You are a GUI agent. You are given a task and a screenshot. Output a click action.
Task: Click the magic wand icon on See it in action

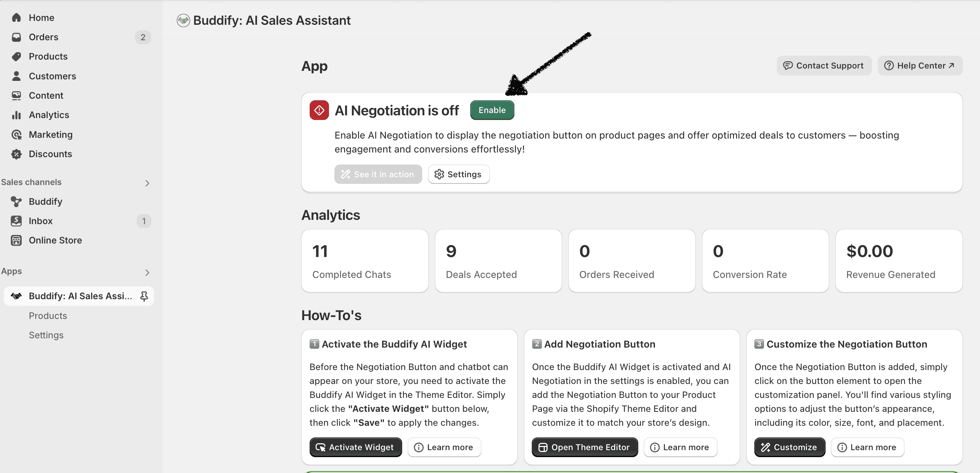[x=345, y=174]
